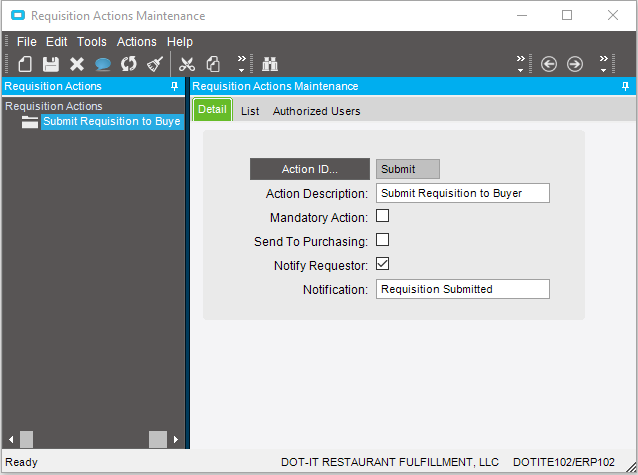
Task: Close the Requisition Actions Maintenance window
Action: [613, 15]
